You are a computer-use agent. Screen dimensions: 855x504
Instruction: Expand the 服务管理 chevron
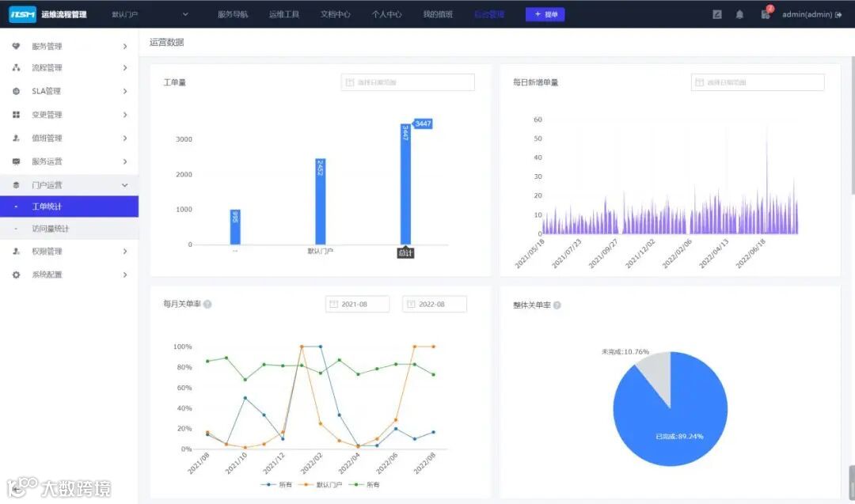pyautogui.click(x=125, y=47)
